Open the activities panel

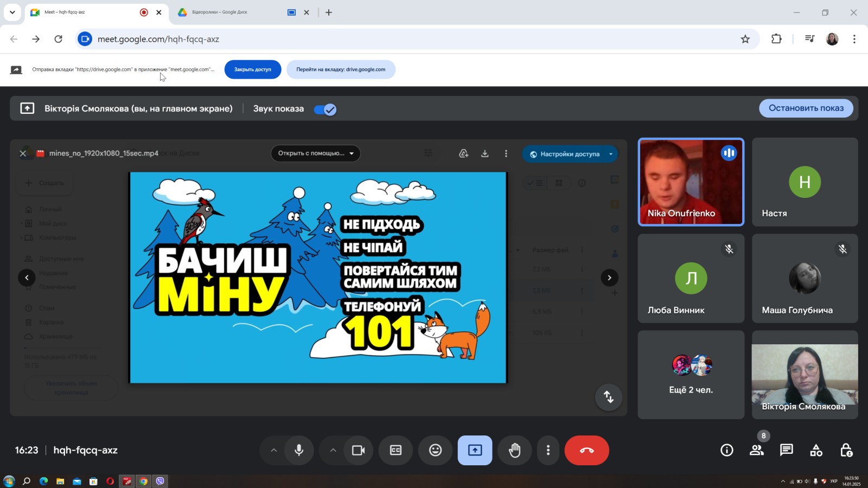tap(816, 450)
